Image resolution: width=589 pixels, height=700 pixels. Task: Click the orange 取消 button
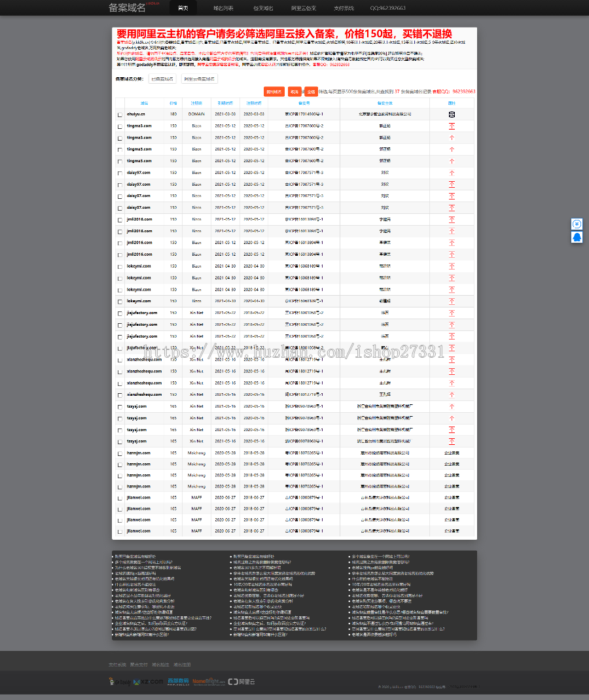(294, 92)
